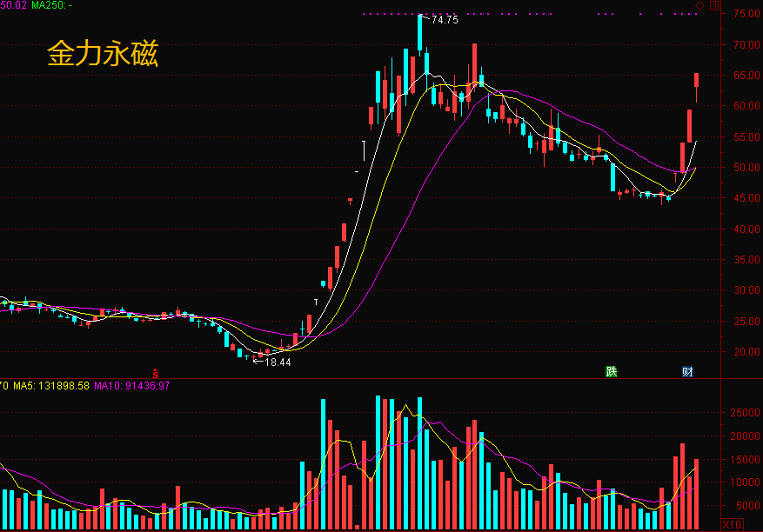Open the blue 财 financial report marker
Image resolution: width=763 pixels, height=532 pixels.
[x=687, y=372]
